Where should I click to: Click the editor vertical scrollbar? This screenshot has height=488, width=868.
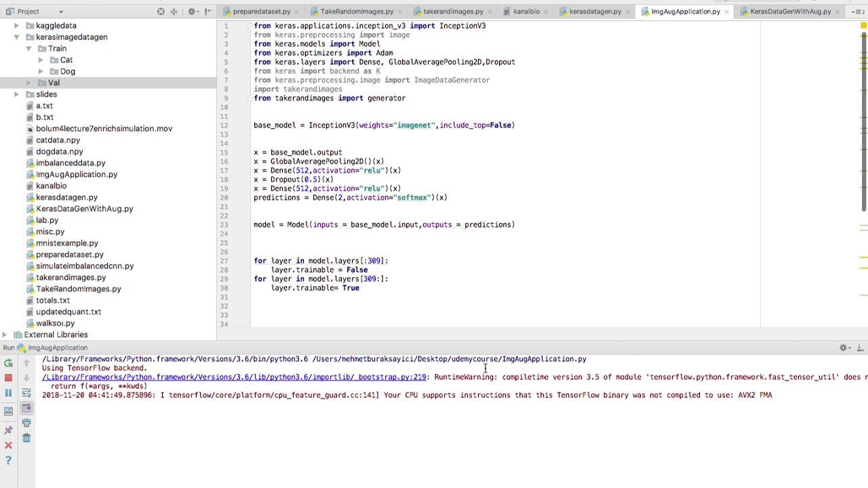864,122
